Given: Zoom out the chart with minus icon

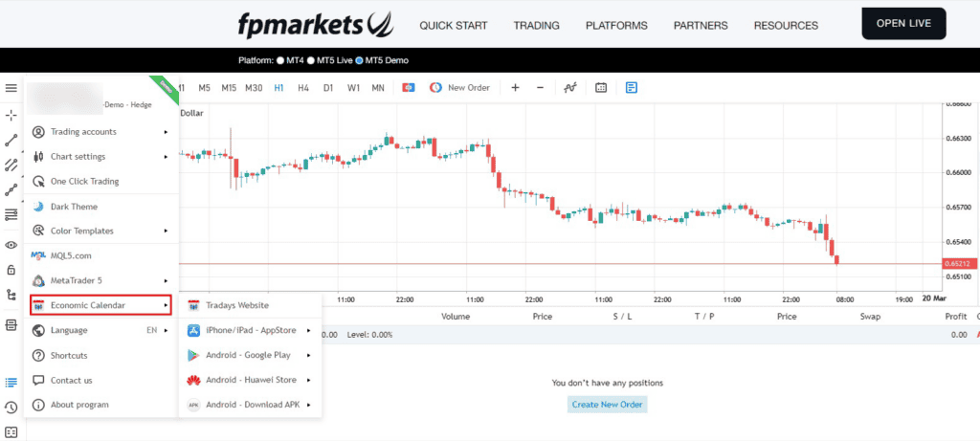Looking at the screenshot, I should click(540, 88).
